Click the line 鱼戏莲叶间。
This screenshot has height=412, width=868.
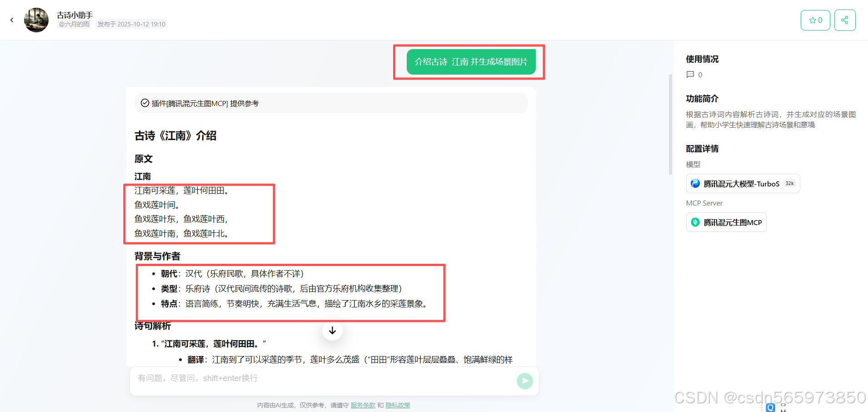pos(159,205)
